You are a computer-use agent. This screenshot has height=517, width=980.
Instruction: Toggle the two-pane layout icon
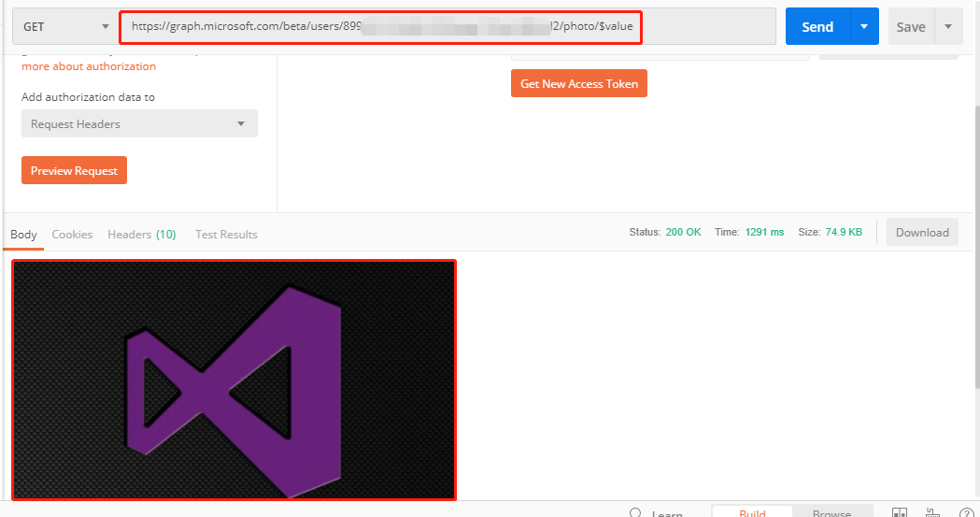coord(900,512)
